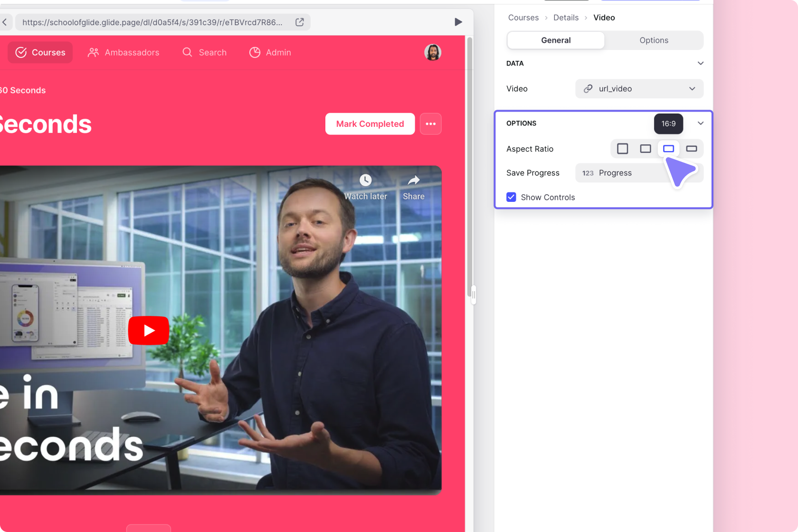Click the Share arrow icon on video

[x=414, y=180]
